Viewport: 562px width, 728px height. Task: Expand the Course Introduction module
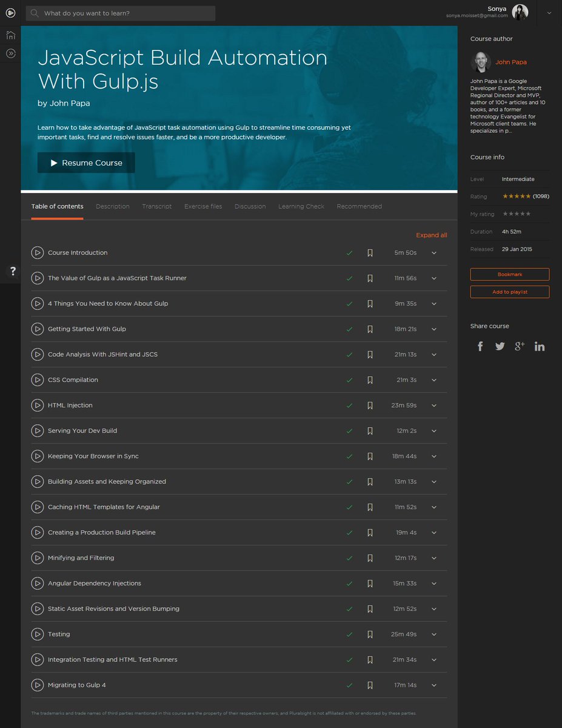coord(434,253)
